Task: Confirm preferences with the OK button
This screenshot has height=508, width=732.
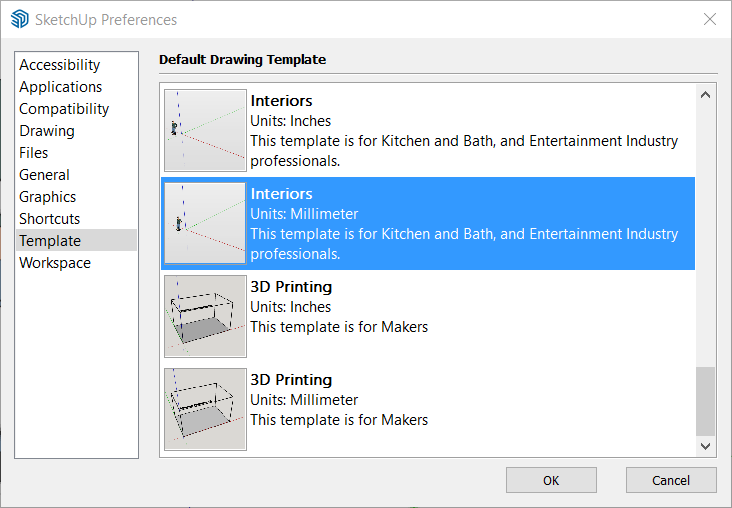Action: click(x=551, y=480)
